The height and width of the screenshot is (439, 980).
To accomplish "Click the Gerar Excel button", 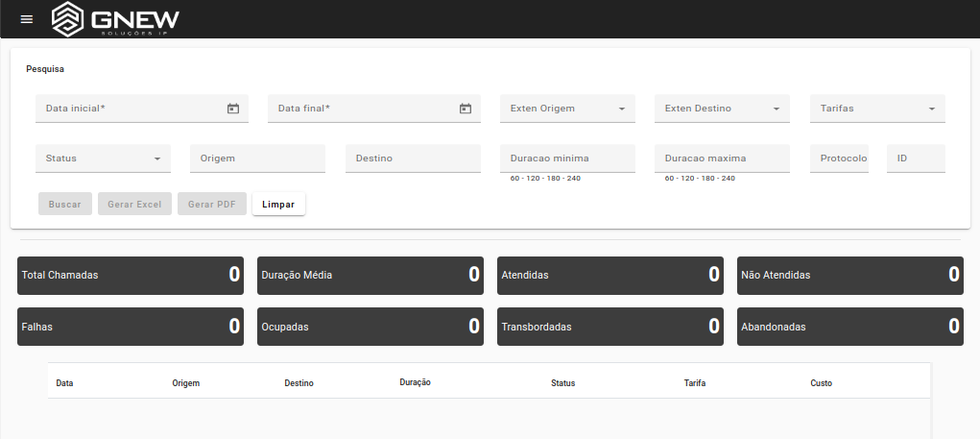I will (134, 204).
